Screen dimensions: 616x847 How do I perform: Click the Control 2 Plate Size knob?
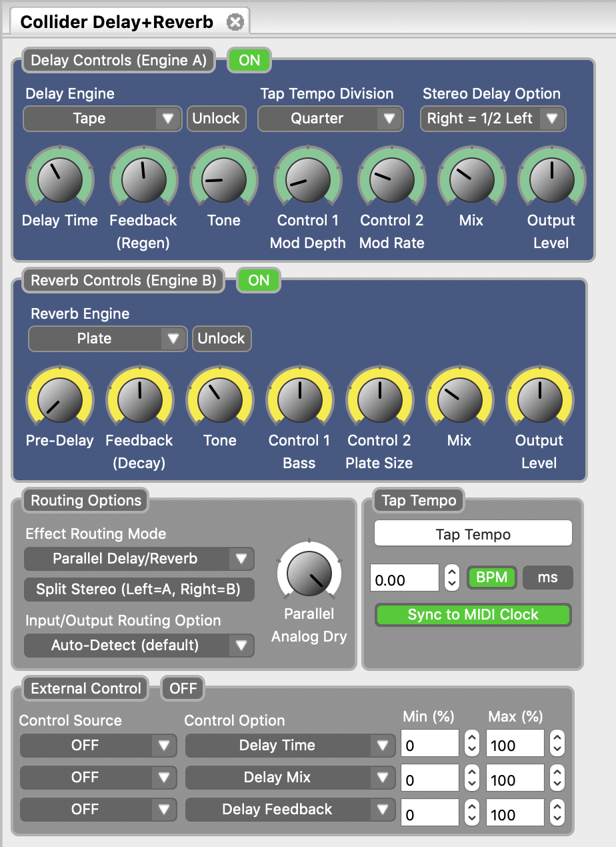(379, 400)
